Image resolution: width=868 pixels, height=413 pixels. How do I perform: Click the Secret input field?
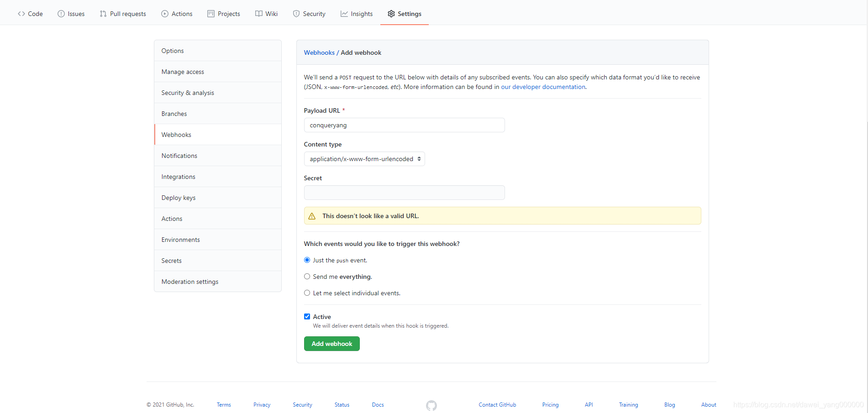point(405,193)
